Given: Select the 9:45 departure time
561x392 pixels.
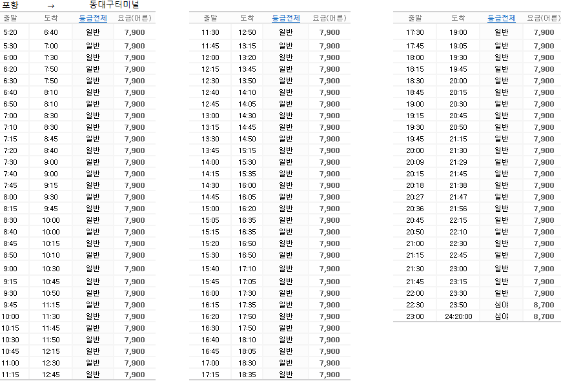Looking at the screenshot, I should coord(10,305).
